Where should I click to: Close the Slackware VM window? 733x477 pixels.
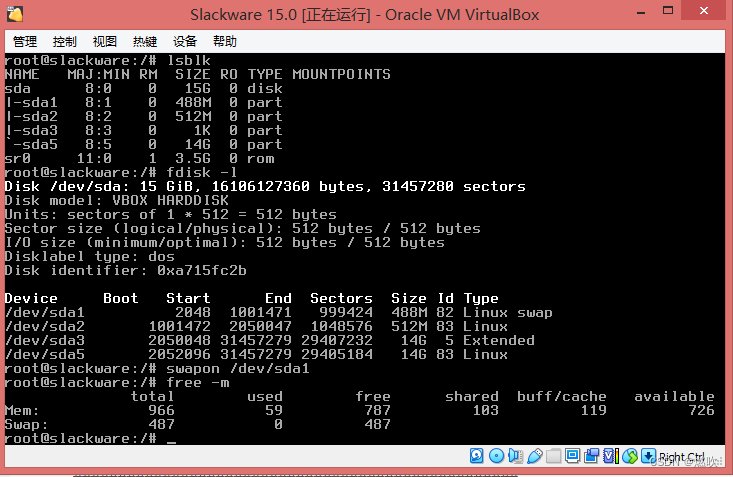point(704,10)
